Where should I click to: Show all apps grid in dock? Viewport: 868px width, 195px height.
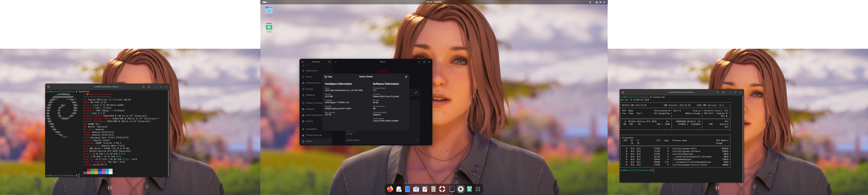coord(478,189)
